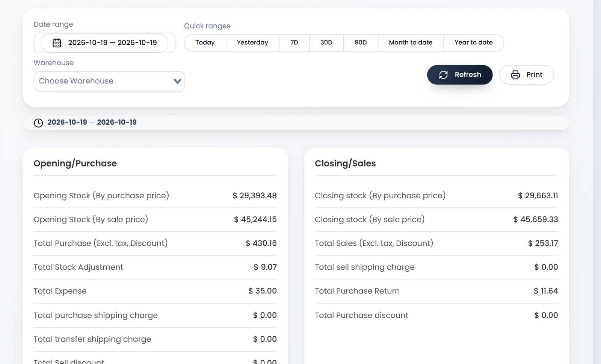Click the value $ 35.00

point(263,291)
